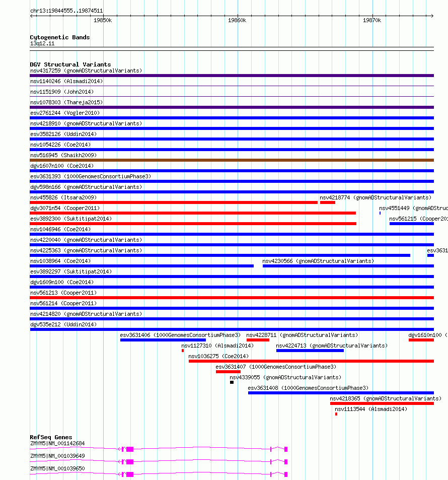This screenshot has width=448, height=480.
Task: Click the small red nsv1127310 marker
Action: pyautogui.click(x=183, y=351)
